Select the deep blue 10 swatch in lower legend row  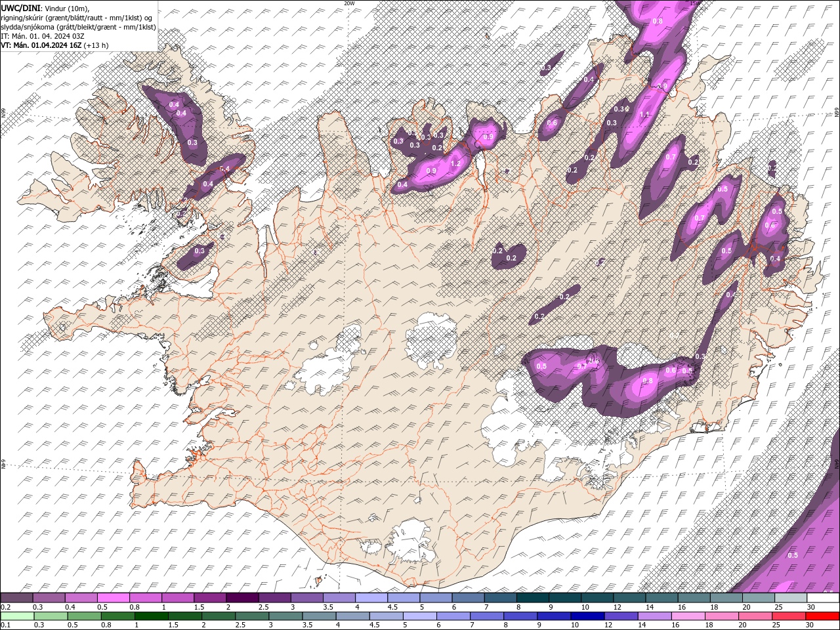pos(588,616)
